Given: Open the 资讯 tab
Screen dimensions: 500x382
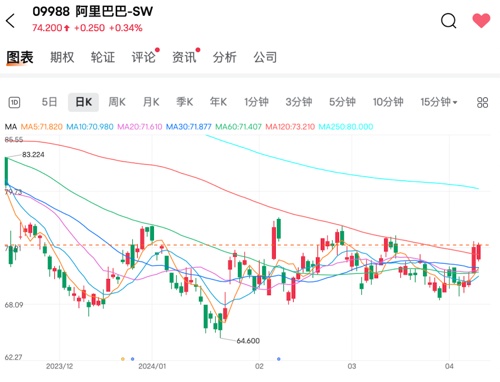Looking at the screenshot, I should 184,57.
